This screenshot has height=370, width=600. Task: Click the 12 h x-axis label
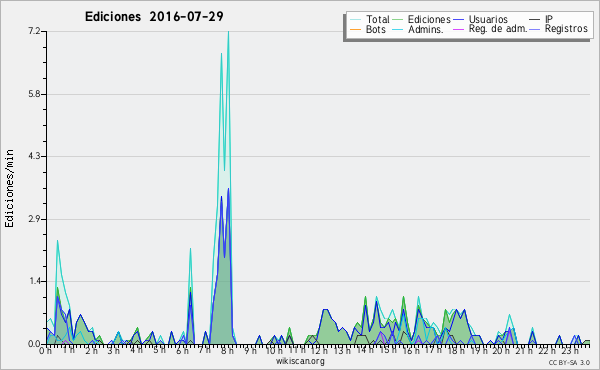[319, 351]
